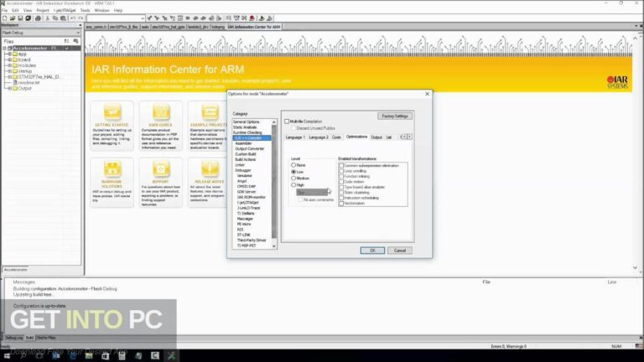This screenshot has height=362, width=644.
Task: Toggle Common subexpression elimination checkbox
Action: (341, 166)
